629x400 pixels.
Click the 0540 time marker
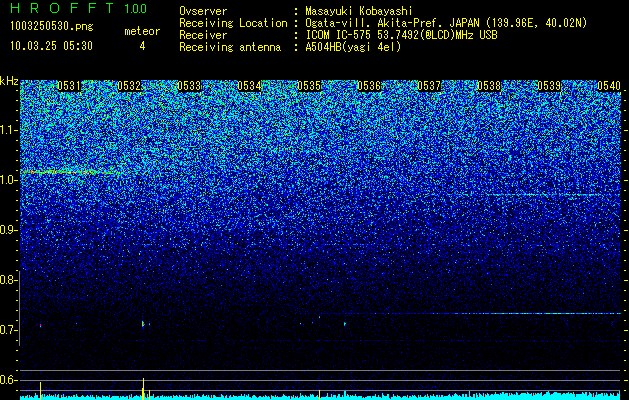pyautogui.click(x=609, y=86)
